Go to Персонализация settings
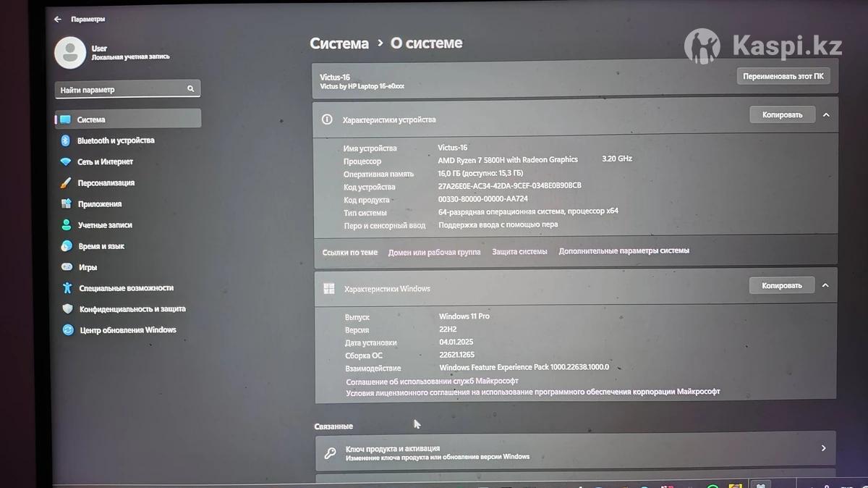Viewport: 868px width, 488px height. click(x=106, y=183)
